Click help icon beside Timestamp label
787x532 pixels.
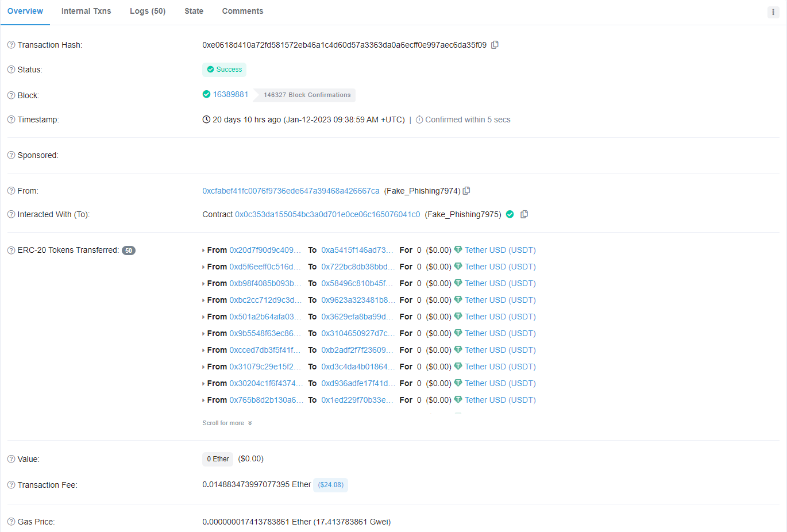(x=11, y=119)
